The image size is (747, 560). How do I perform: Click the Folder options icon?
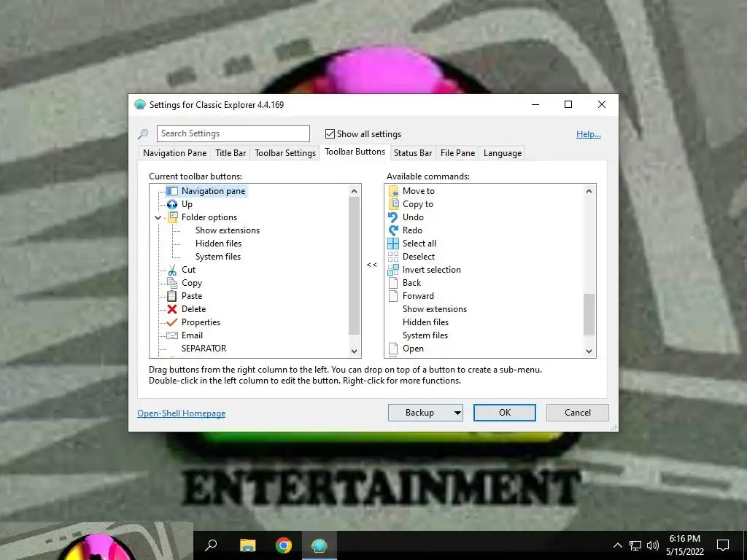[x=172, y=217]
